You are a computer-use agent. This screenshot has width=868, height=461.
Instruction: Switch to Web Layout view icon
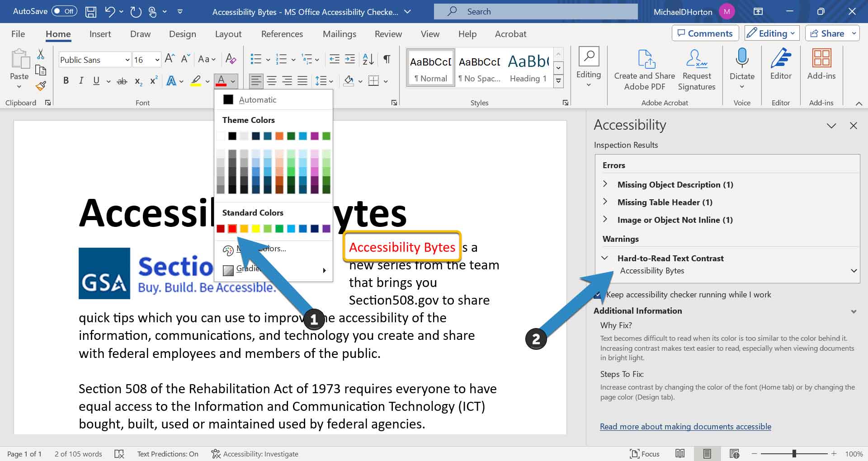coord(734,454)
